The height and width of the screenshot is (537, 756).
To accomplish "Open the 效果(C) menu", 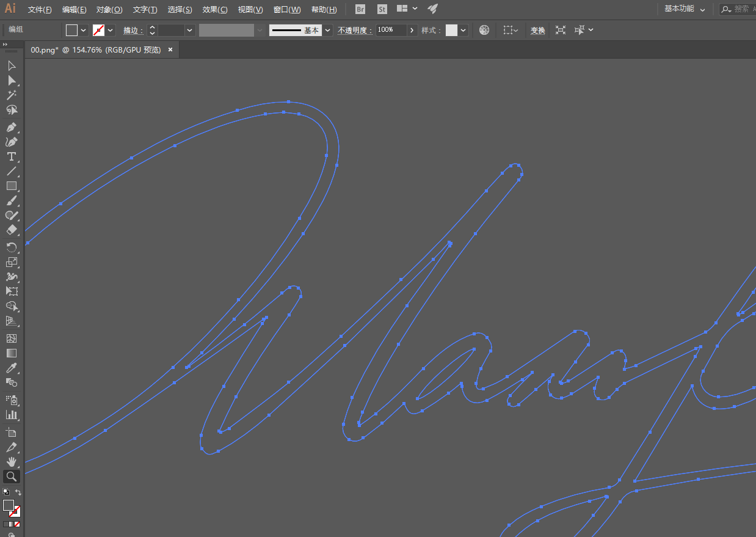I will point(215,10).
